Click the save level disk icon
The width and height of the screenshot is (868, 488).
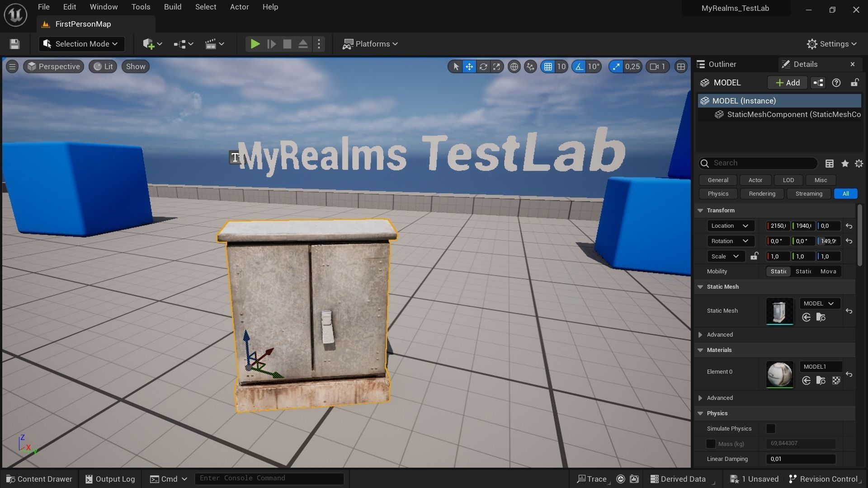[14, 44]
